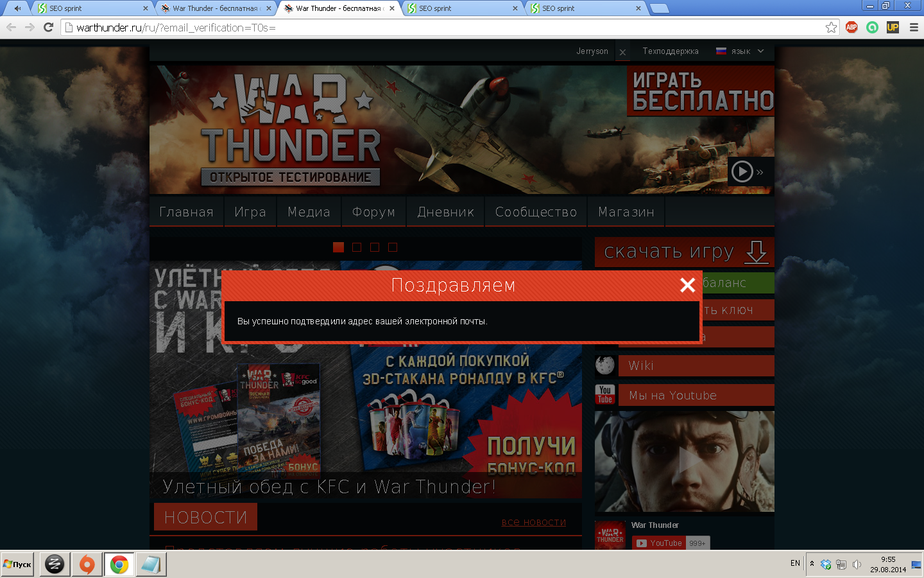The width and height of the screenshot is (924, 578).
Task: Click the yellow UP extension icon
Action: click(x=893, y=27)
